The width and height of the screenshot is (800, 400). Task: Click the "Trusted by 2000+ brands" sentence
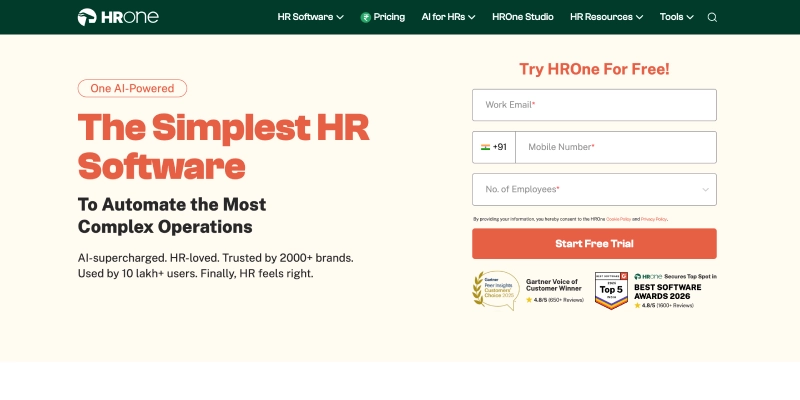coord(288,258)
